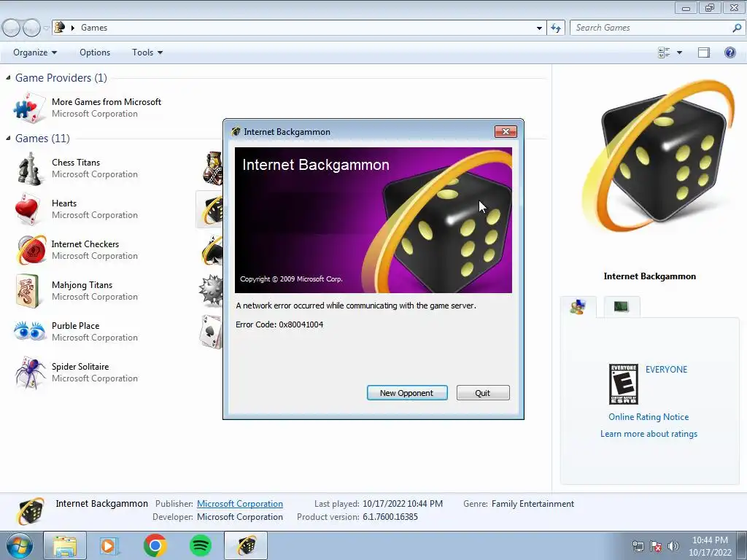Click the Forward navigation button

(x=31, y=28)
